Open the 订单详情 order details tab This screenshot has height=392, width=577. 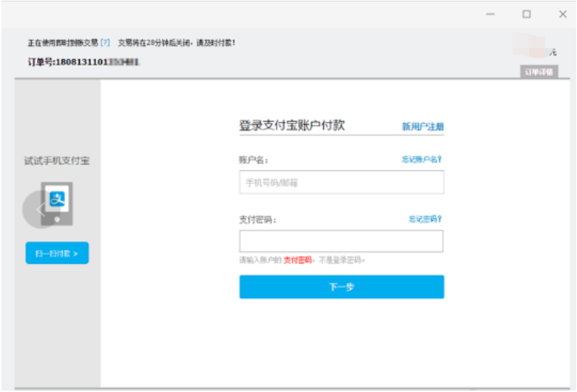539,72
